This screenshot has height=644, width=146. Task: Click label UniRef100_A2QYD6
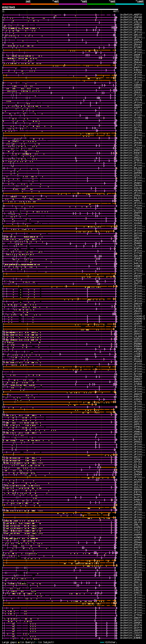(131, 90)
